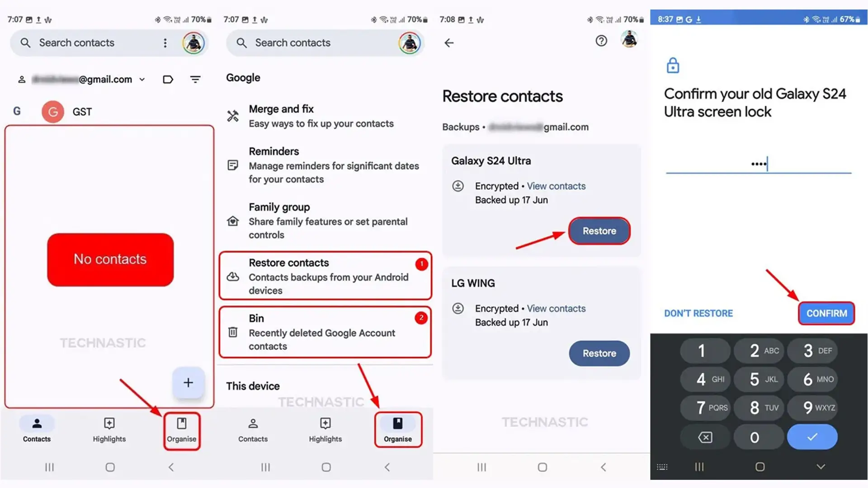Select Restore contacts menu option

325,275
